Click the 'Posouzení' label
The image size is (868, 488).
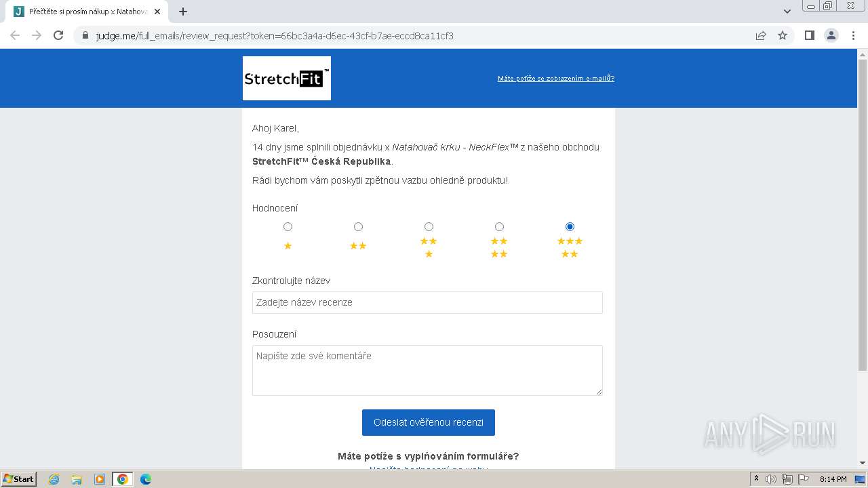274,334
